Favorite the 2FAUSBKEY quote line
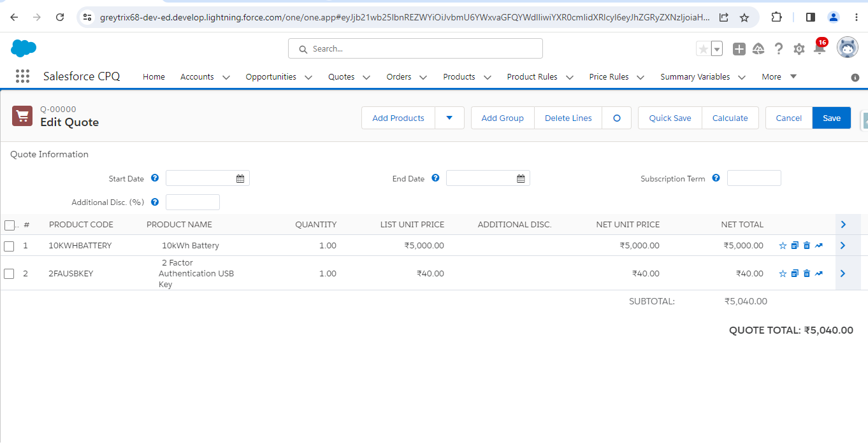The width and height of the screenshot is (868, 447). click(783, 274)
